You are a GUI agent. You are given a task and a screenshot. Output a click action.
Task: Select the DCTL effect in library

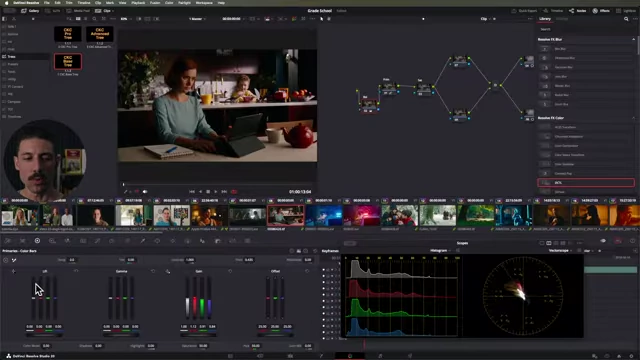point(586,182)
